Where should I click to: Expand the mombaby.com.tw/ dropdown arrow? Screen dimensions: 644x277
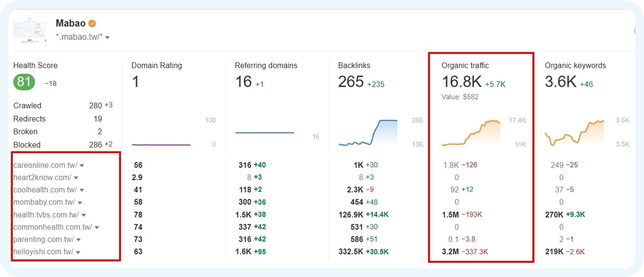point(80,203)
